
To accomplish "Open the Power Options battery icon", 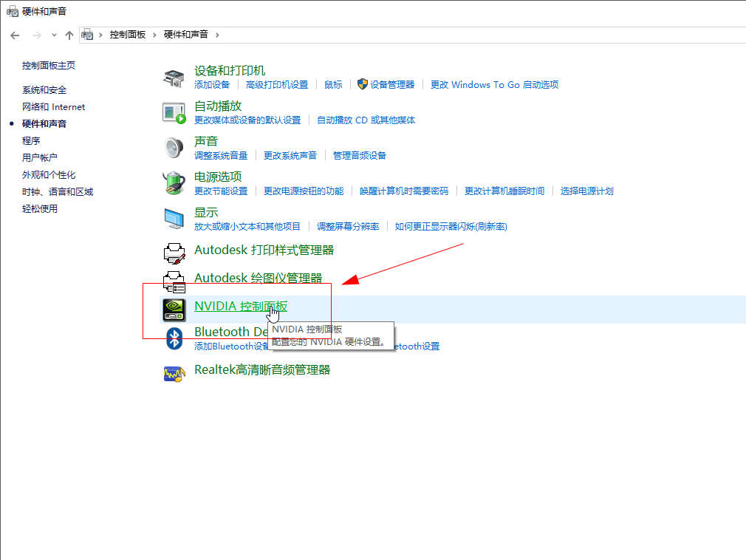I will click(174, 183).
